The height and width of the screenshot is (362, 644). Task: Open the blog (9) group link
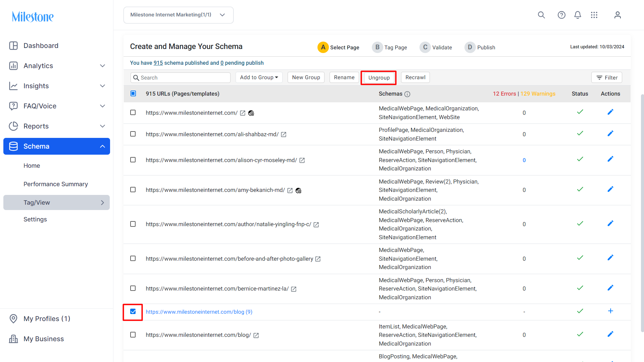point(199,312)
